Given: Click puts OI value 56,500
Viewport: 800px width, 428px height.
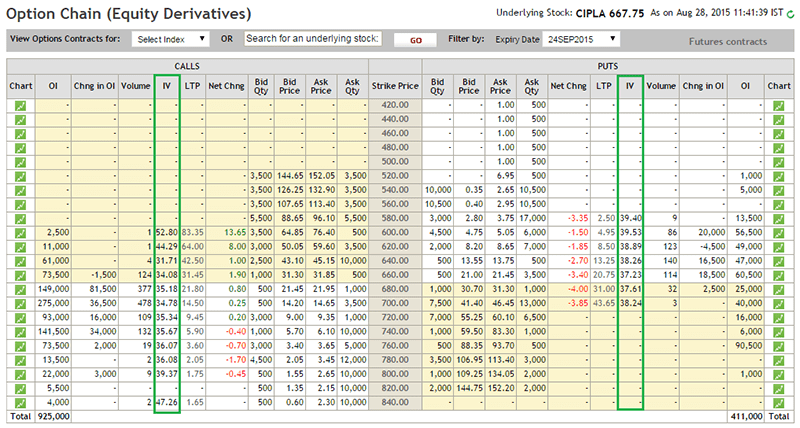Looking at the screenshot, I should [749, 232].
